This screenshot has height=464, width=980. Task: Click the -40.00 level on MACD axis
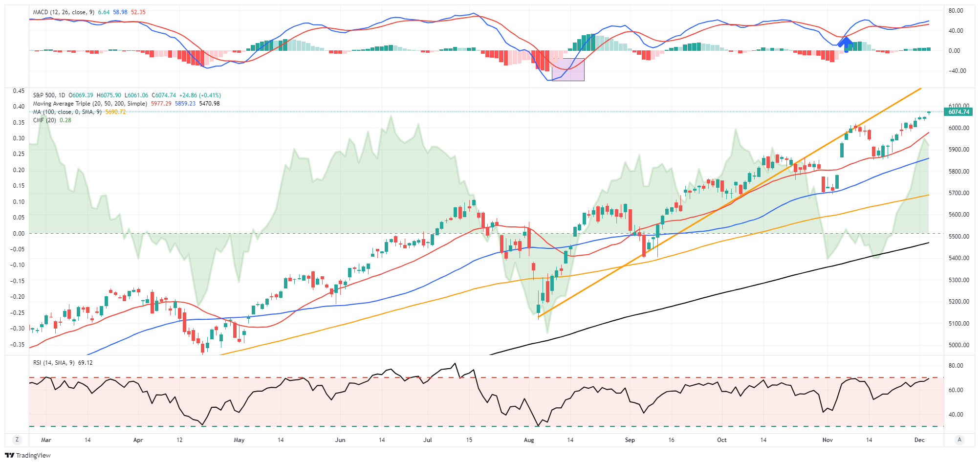[x=957, y=71]
